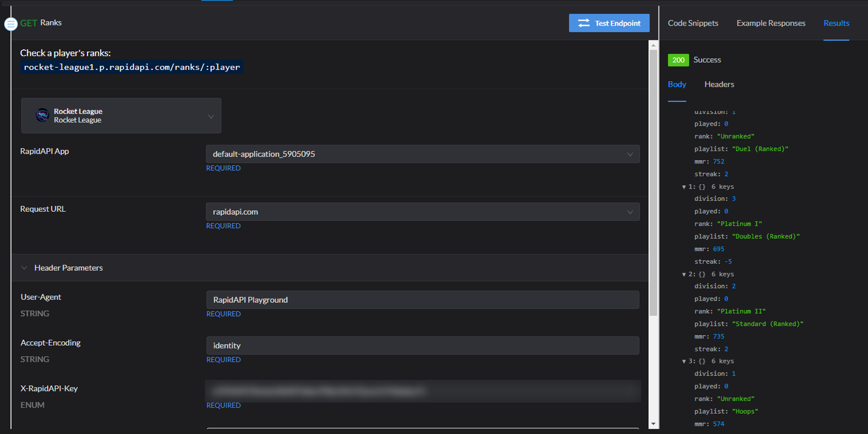
Task: Click the Accept-Encoding identity field
Action: (422, 346)
